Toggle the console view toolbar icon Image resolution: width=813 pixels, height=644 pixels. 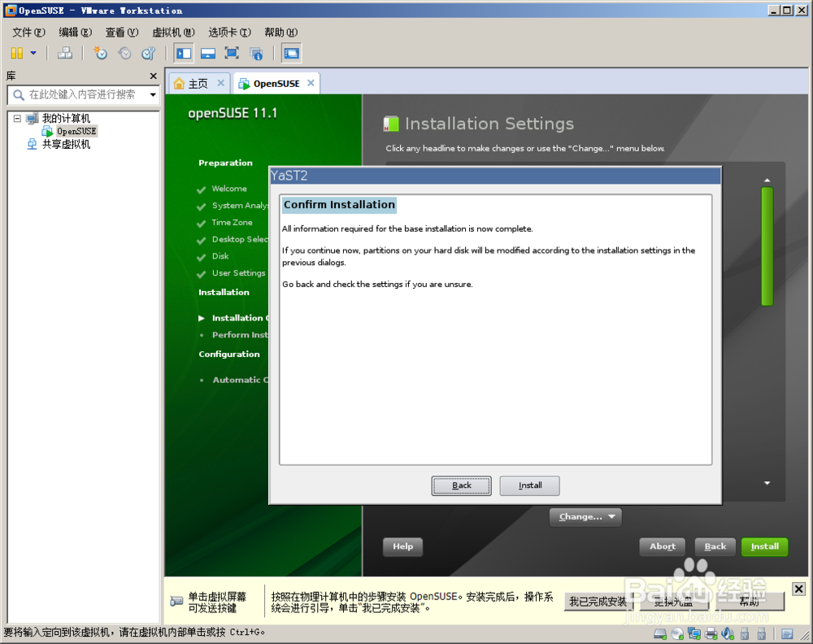pos(291,53)
